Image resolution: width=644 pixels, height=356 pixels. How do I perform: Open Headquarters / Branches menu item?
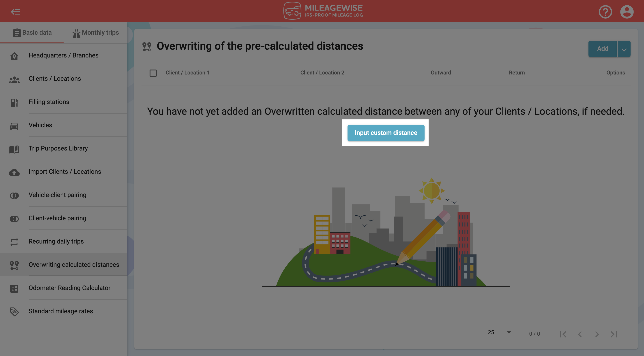(64, 55)
